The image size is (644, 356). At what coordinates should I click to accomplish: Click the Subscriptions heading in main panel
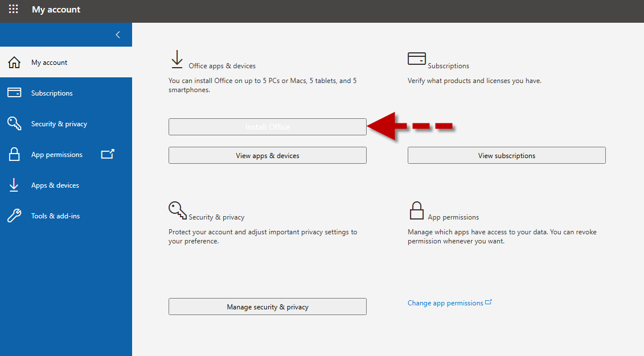coord(448,65)
